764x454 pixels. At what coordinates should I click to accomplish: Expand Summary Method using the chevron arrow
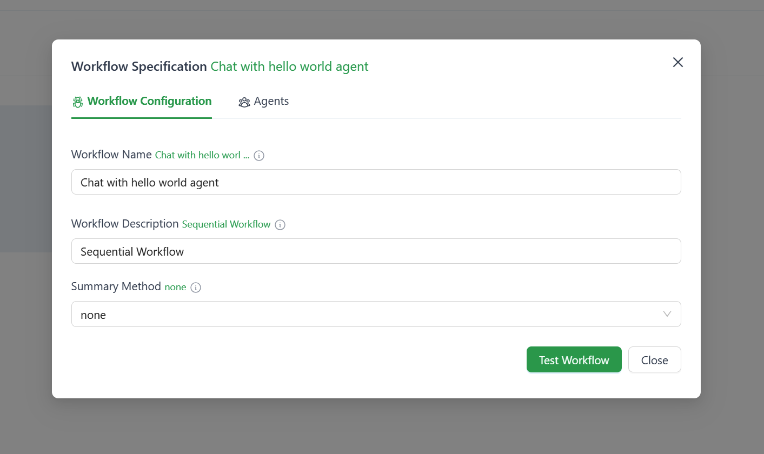tap(667, 314)
